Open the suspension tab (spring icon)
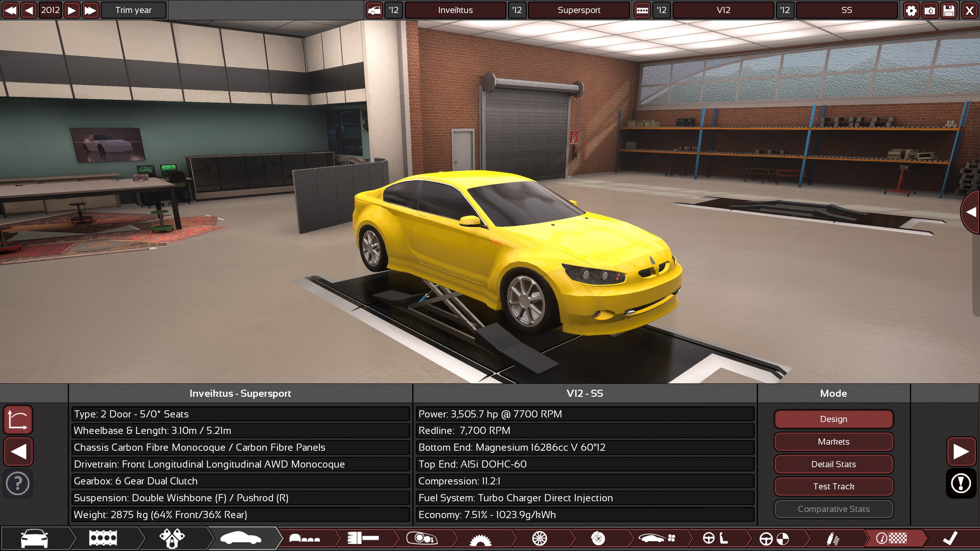 coord(833,538)
